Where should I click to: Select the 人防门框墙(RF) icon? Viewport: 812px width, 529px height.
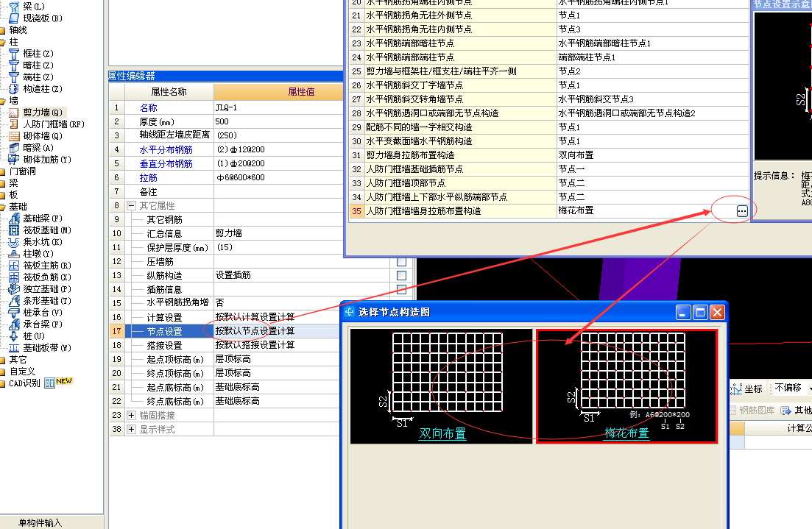(x=14, y=124)
